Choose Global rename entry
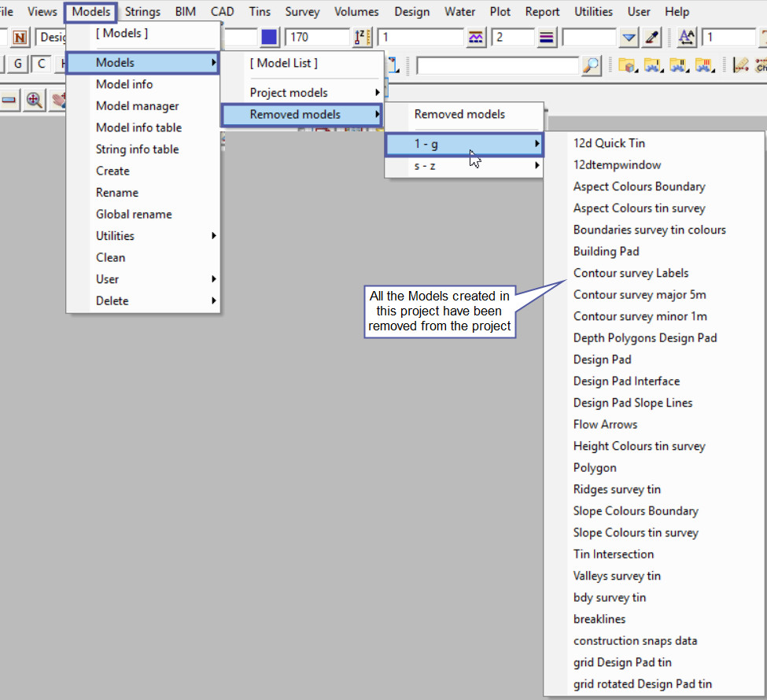The image size is (767, 700). pyautogui.click(x=143, y=214)
